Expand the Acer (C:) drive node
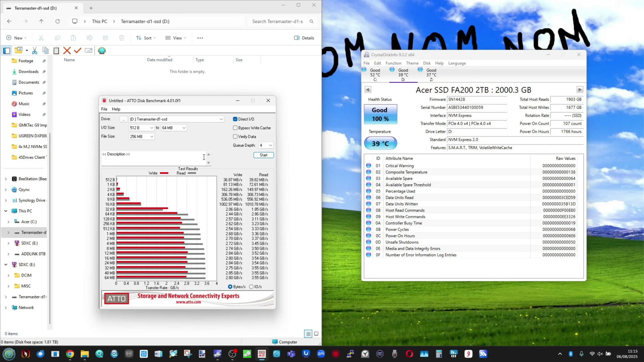Screen dimensions: 644x362 (x=8, y=222)
